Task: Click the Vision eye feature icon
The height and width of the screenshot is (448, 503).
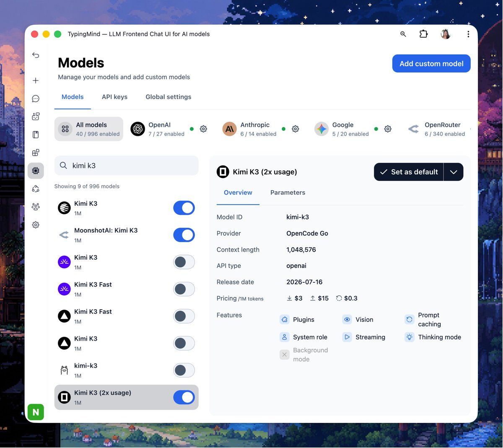Action: (347, 320)
